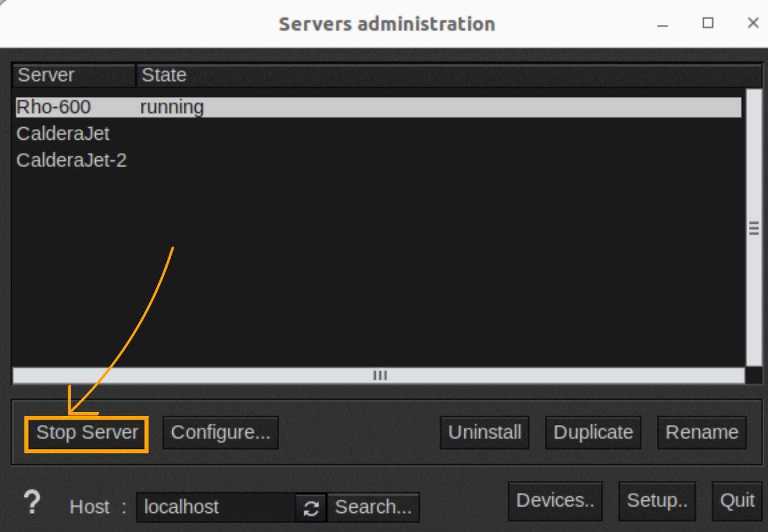This screenshot has height=532, width=768.
Task: Duplicate the Rho-600 server
Action: pos(593,433)
